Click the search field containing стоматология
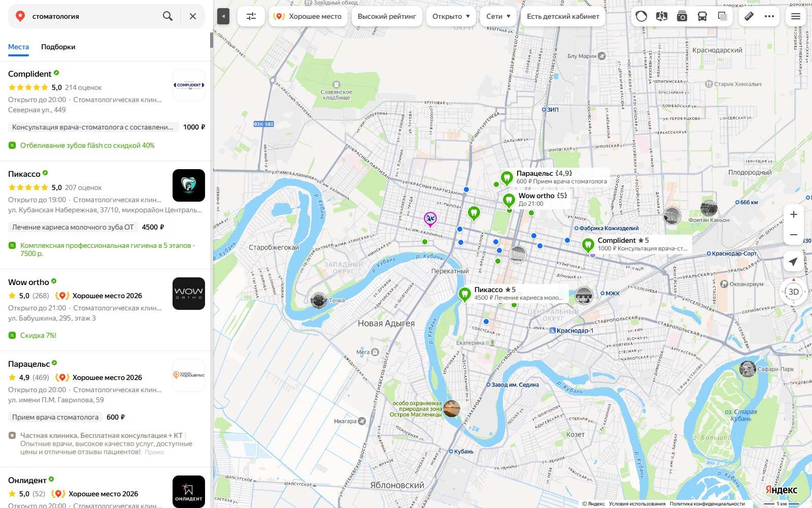Viewport: 812px width, 508px height. pos(94,16)
